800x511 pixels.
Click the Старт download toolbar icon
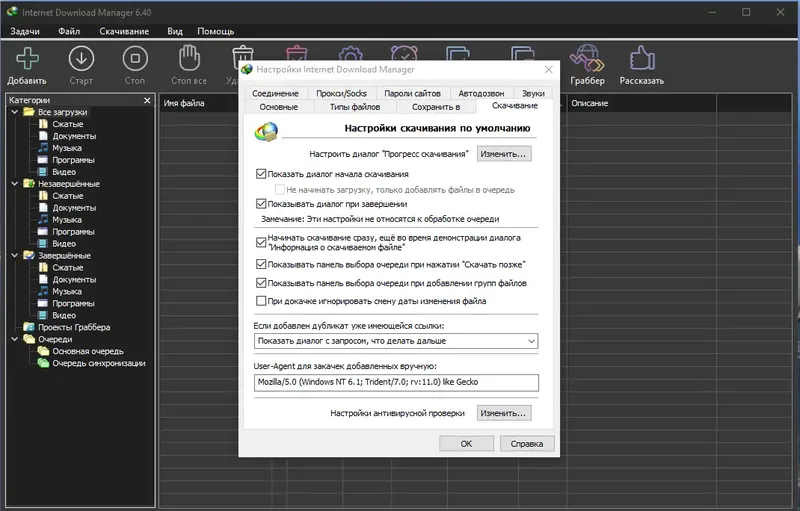click(x=82, y=59)
